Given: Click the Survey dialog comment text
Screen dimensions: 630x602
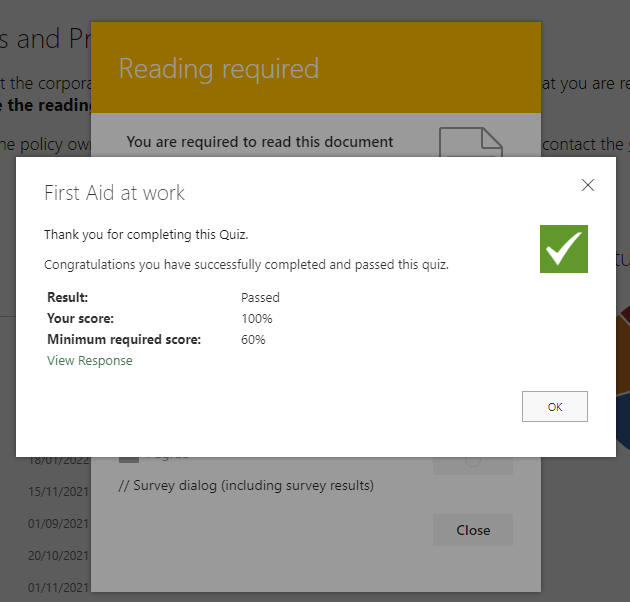Looking at the screenshot, I should (x=246, y=486).
